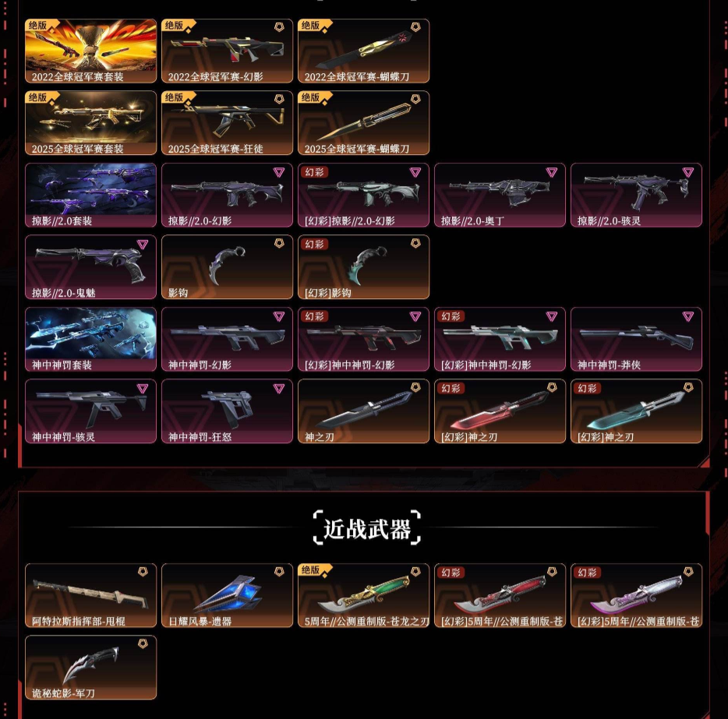Viewport: 728px width, 719px height.
Task: Click the 掠影//2.0套装 bundle thumbnail
Action: [90, 195]
